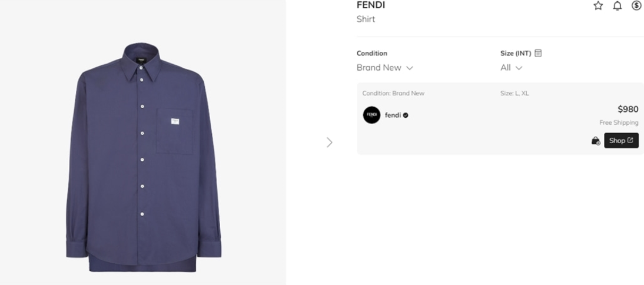The image size is (644, 285).
Task: Click the fendi seller name
Action: [393, 115]
